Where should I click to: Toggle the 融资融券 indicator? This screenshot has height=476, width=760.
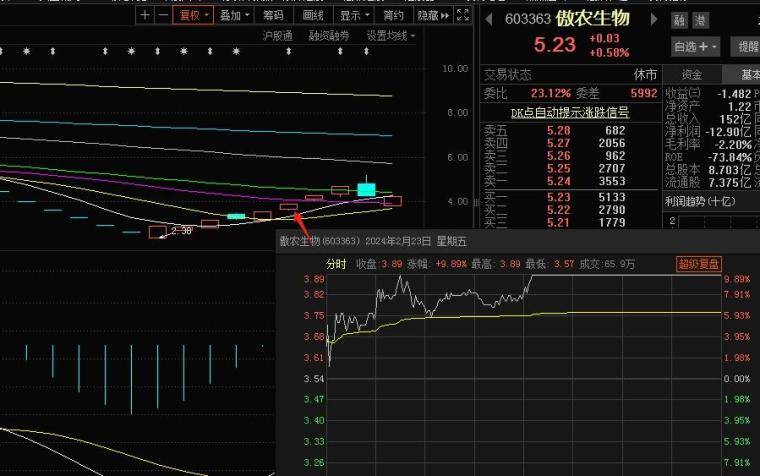tap(329, 36)
